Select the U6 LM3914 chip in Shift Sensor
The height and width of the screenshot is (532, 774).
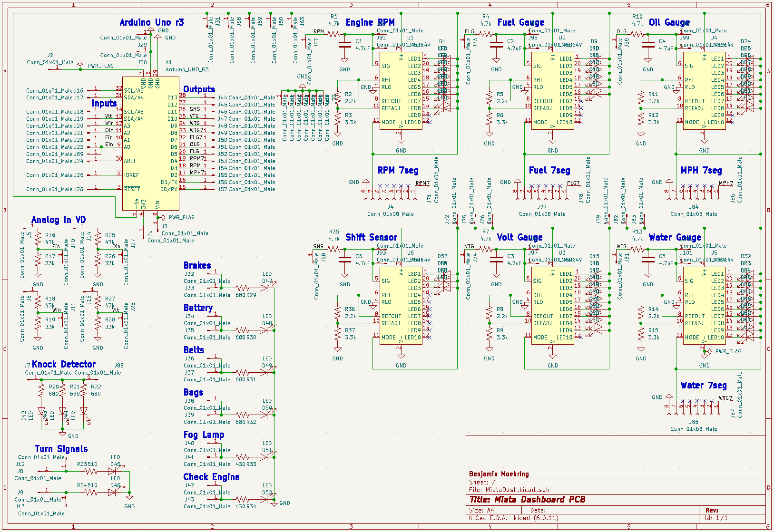coord(401,305)
